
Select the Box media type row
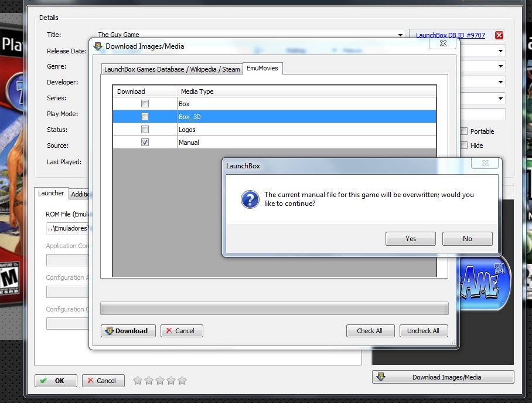[x=274, y=104]
